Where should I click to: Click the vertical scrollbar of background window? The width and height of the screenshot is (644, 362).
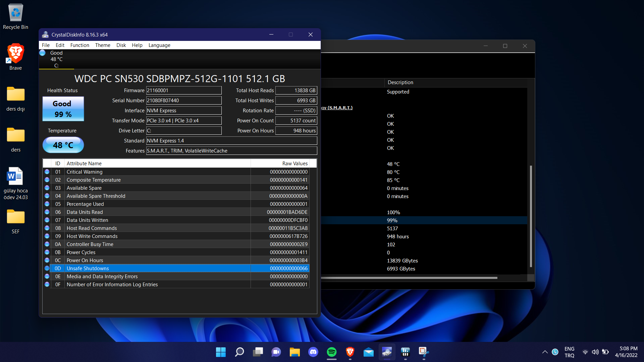[531, 216]
